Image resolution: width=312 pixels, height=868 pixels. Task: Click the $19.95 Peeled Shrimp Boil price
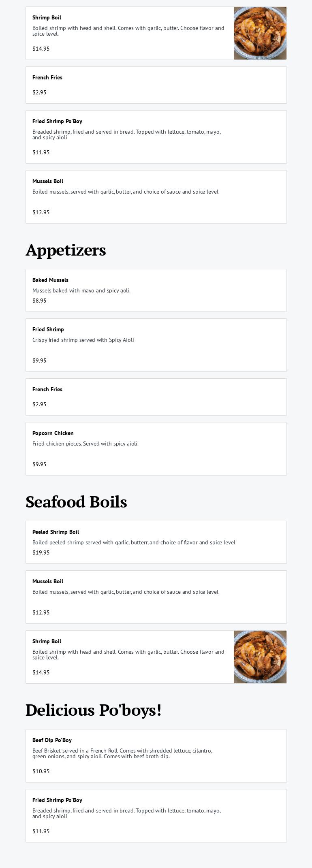pos(41,552)
